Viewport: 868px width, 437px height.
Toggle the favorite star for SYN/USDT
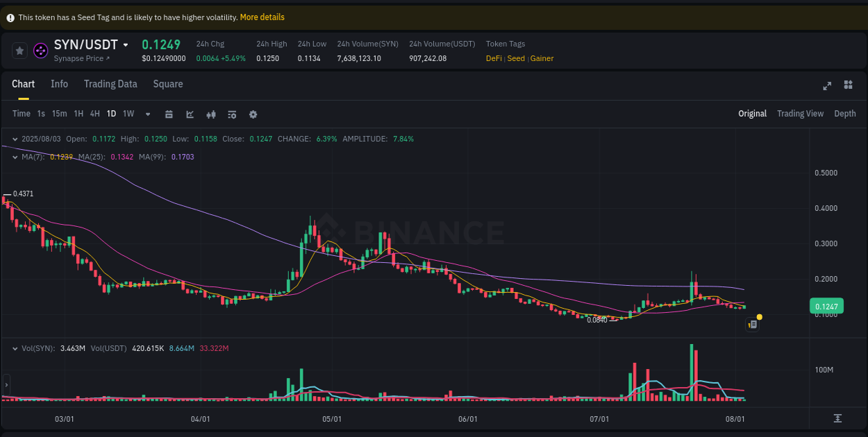(x=19, y=50)
